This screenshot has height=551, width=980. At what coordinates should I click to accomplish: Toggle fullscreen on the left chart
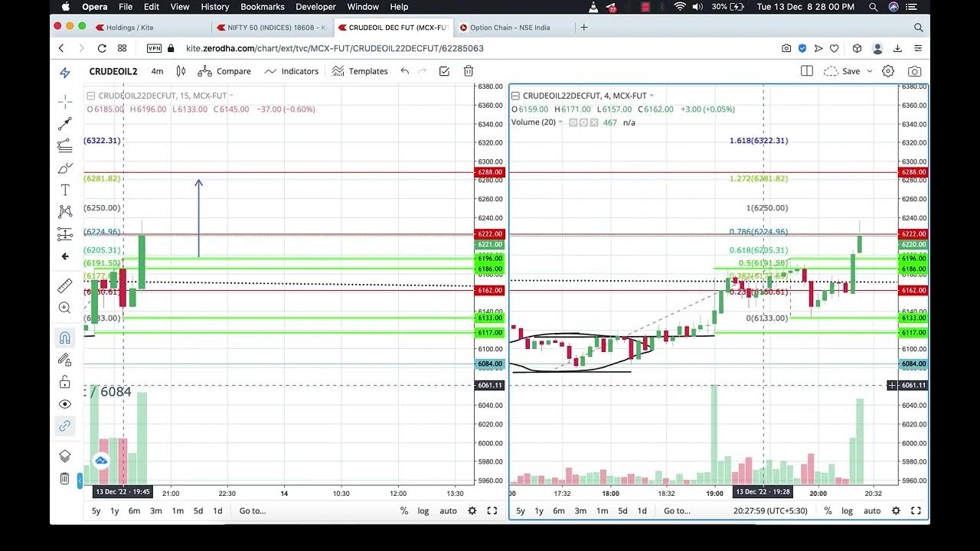pos(492,510)
